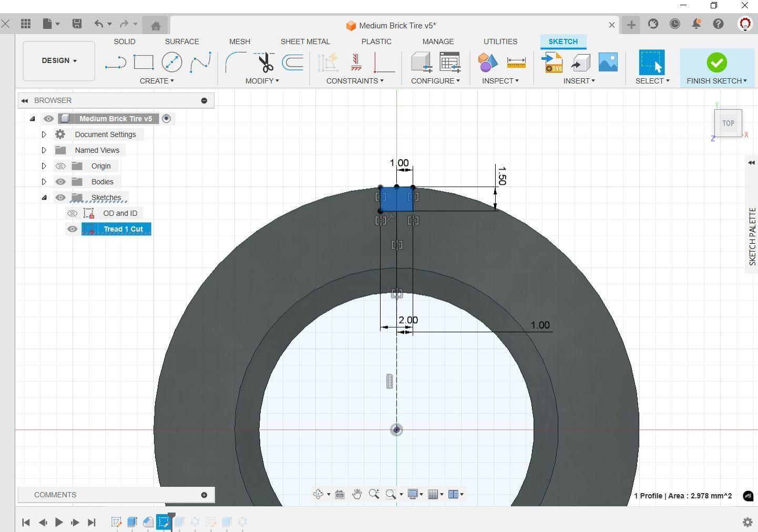The height and width of the screenshot is (532, 758).
Task: Open the Help question mark menu
Action: (x=719, y=24)
